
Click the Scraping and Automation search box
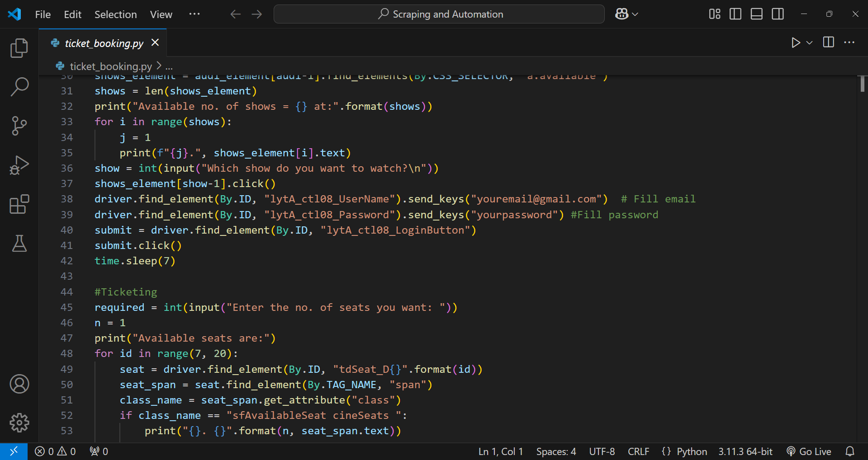(439, 14)
